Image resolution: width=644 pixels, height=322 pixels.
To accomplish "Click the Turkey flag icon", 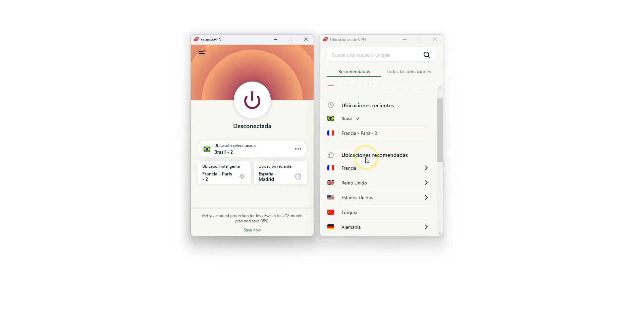I will (x=331, y=212).
